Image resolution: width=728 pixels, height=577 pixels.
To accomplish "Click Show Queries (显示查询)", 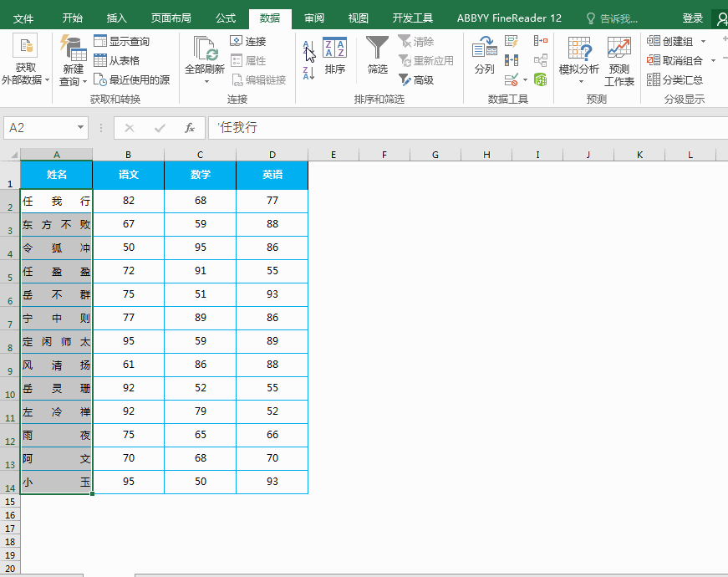I will coord(122,41).
